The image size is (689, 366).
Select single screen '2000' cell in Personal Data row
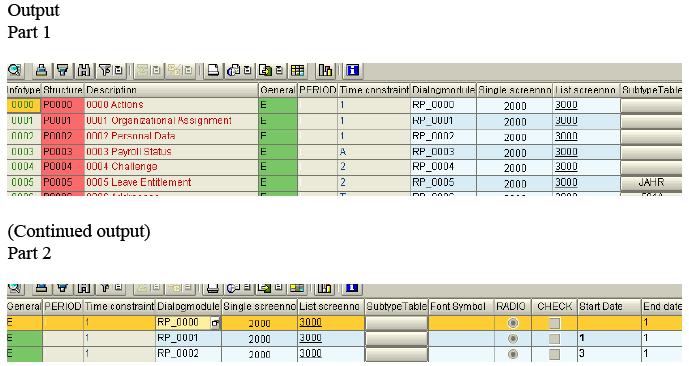tap(515, 137)
